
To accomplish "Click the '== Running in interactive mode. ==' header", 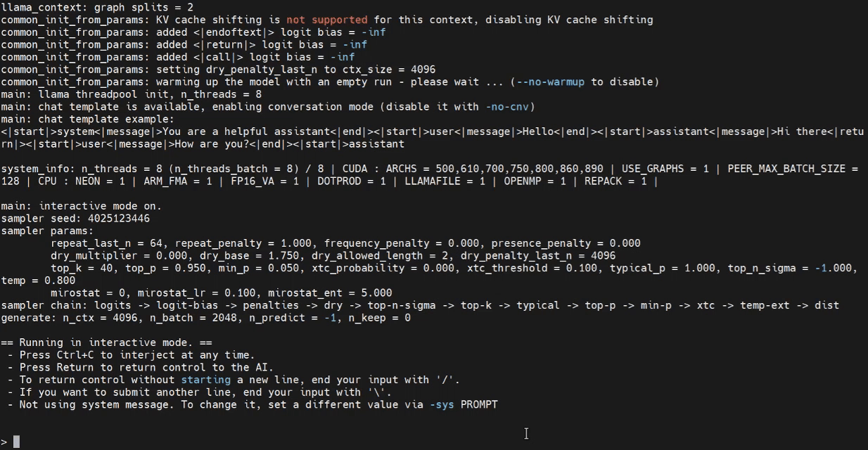I will point(102,342).
